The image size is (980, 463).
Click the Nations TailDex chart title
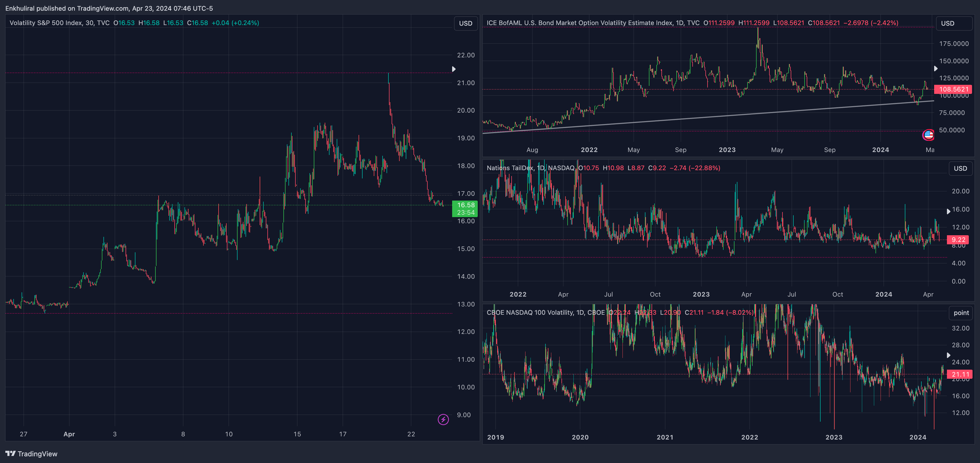510,168
